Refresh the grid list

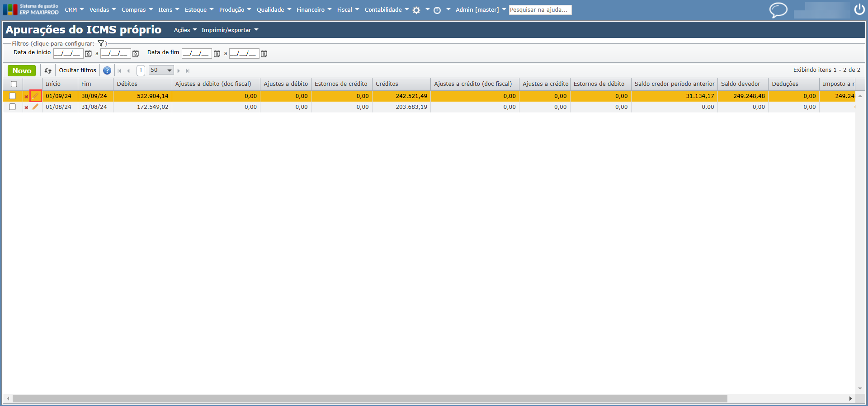point(48,70)
